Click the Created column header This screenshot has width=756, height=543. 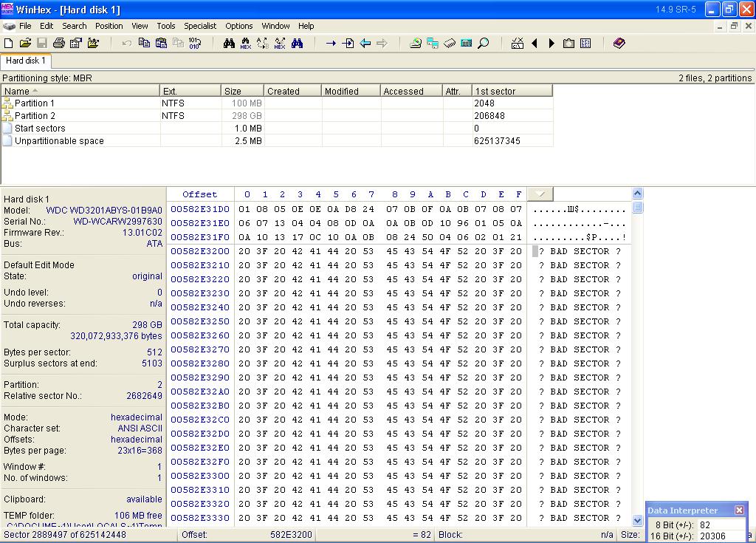(x=292, y=91)
